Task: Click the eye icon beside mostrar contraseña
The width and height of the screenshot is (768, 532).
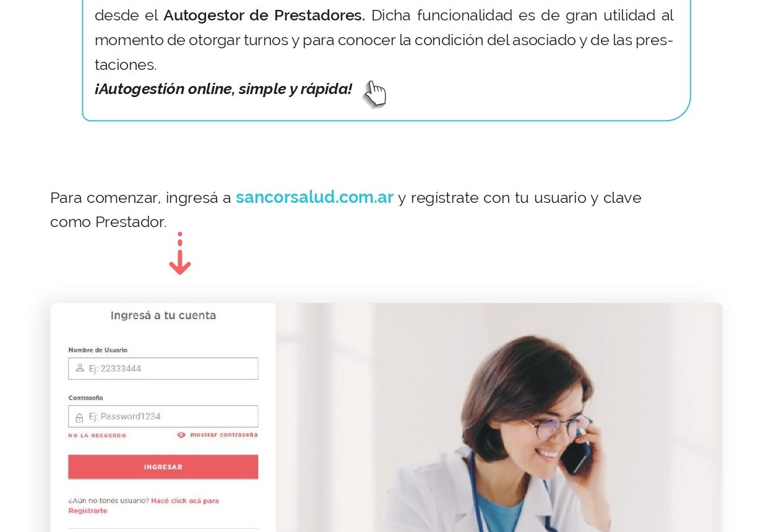Action: click(x=181, y=435)
